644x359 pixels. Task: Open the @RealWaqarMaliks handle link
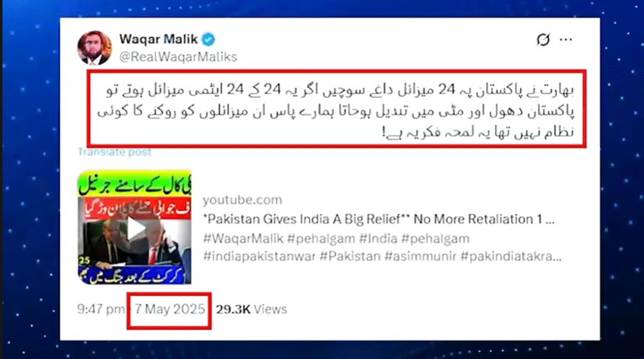point(178,57)
